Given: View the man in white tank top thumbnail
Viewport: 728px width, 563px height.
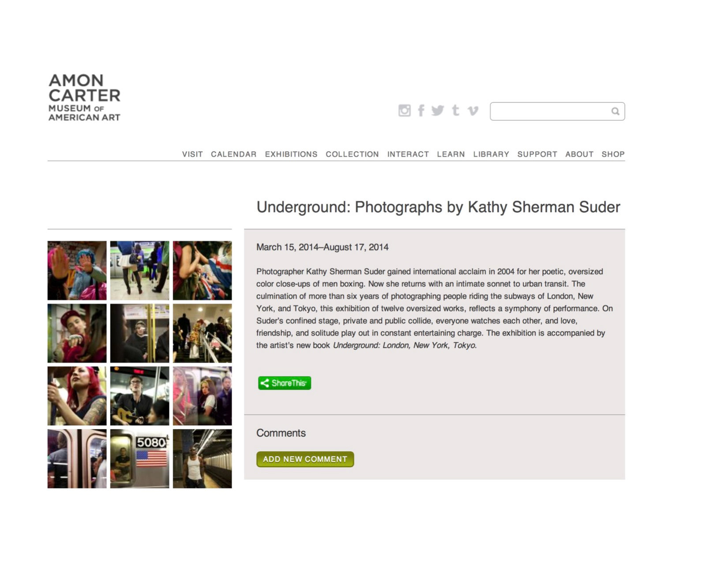Looking at the screenshot, I should click(x=202, y=458).
